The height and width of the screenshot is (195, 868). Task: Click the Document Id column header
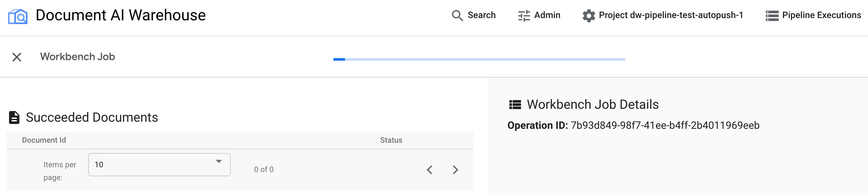click(x=44, y=140)
